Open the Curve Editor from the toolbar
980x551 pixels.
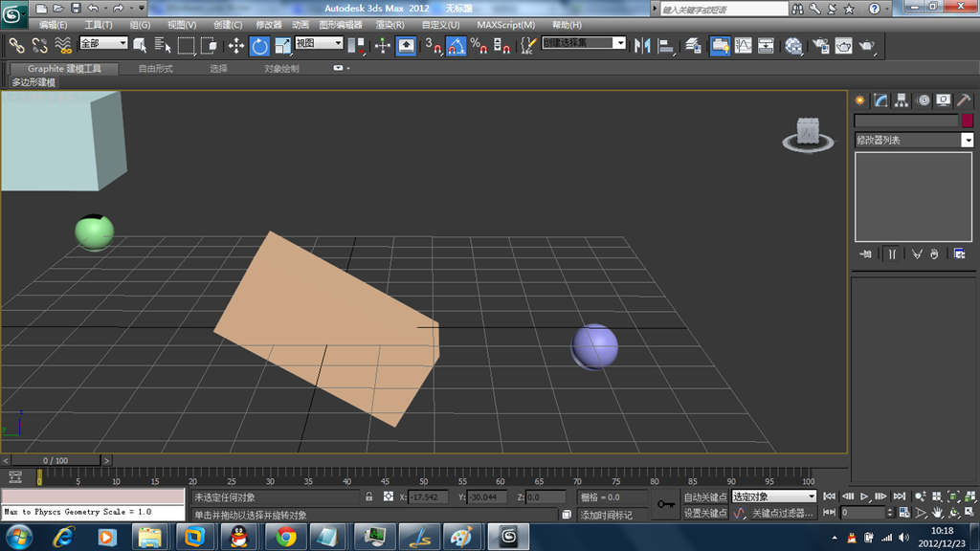pos(743,45)
